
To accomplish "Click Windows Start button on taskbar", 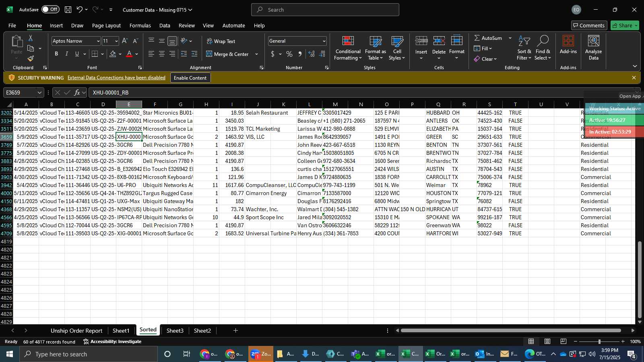I will (10, 354).
